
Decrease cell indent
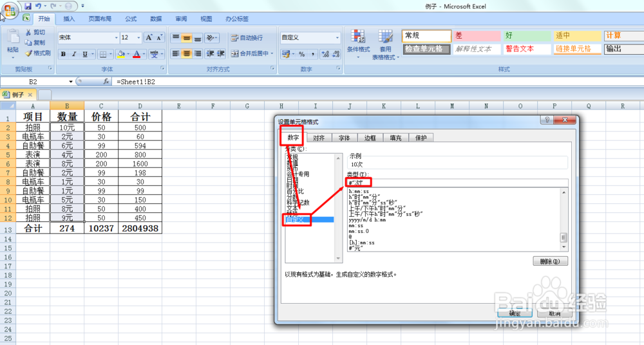coord(211,54)
